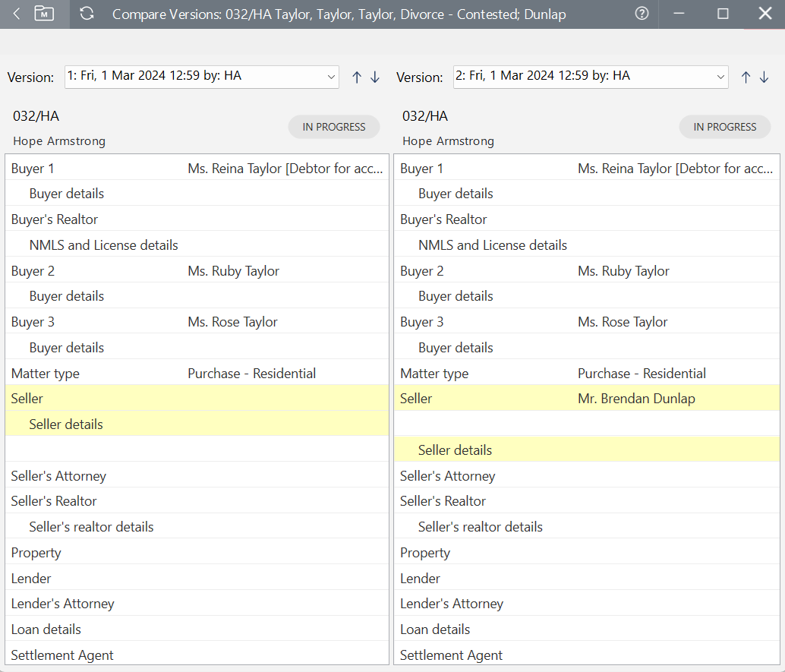Image resolution: width=785 pixels, height=672 pixels.
Task: Click the up arrow beside right Version selector
Action: (746, 77)
